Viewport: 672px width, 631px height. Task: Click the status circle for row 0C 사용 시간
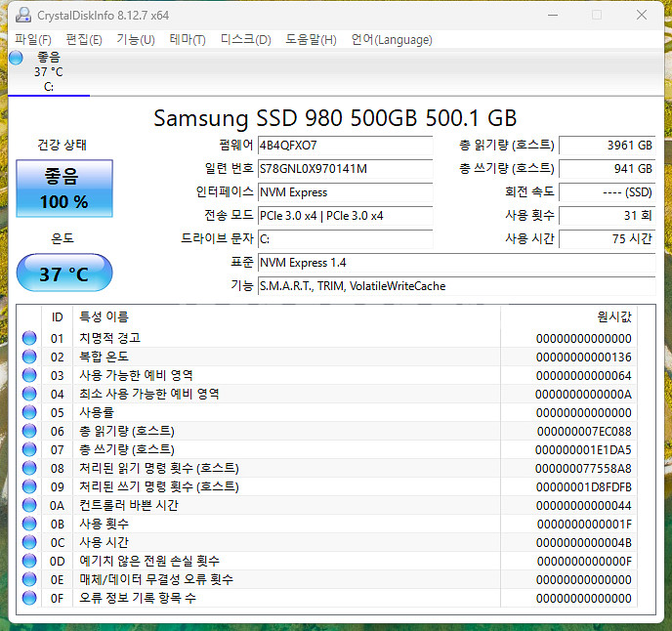coord(29,542)
